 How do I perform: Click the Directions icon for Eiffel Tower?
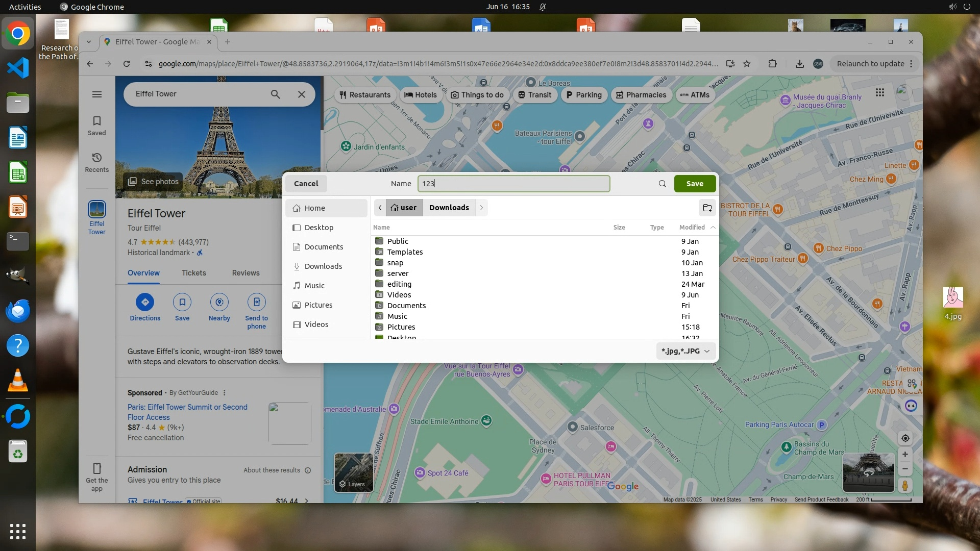click(x=145, y=303)
